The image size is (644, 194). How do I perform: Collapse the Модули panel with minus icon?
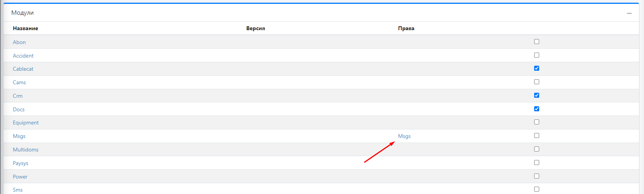click(629, 13)
